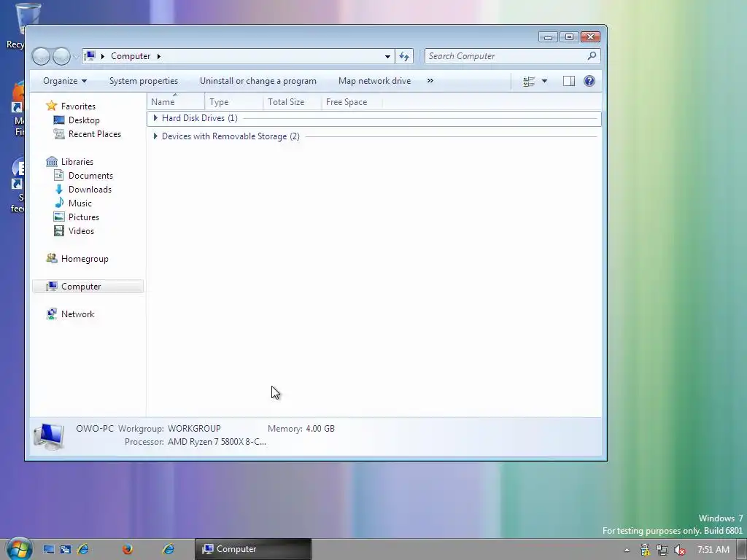The image size is (747, 560).
Task: Click the Computer breadcrumb in address bar
Action: pyautogui.click(x=131, y=56)
